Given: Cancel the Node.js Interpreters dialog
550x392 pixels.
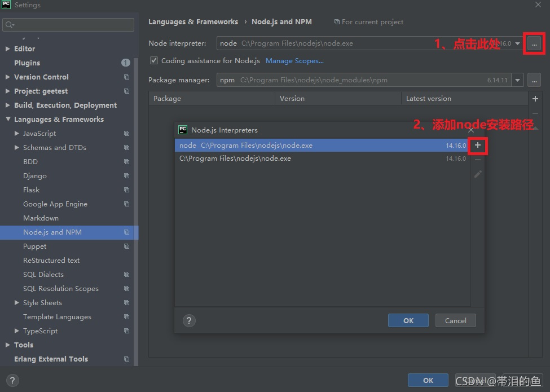Looking at the screenshot, I should [x=456, y=320].
